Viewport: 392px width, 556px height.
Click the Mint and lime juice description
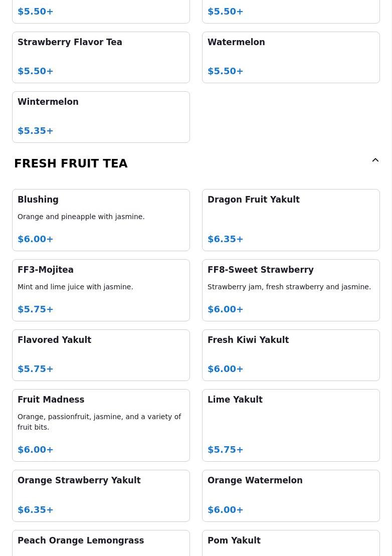(75, 287)
